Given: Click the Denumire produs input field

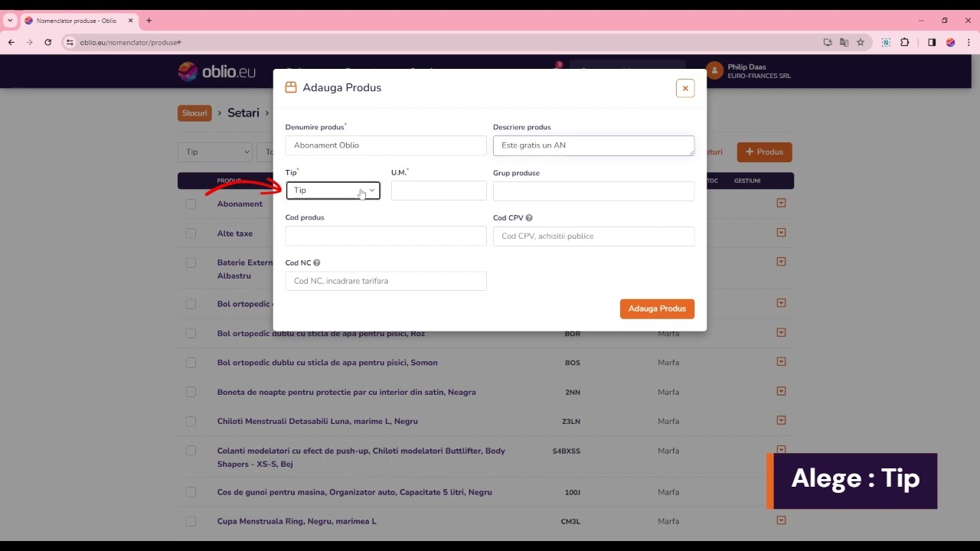Looking at the screenshot, I should [x=386, y=145].
